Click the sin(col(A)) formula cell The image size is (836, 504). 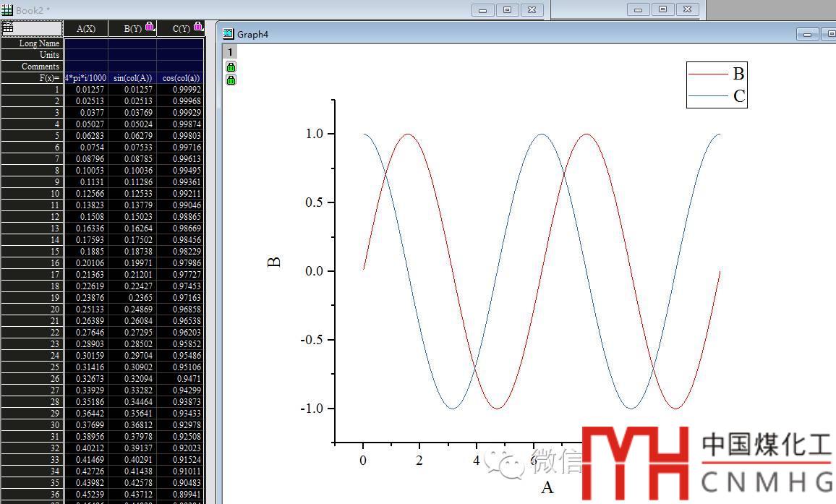132,78
